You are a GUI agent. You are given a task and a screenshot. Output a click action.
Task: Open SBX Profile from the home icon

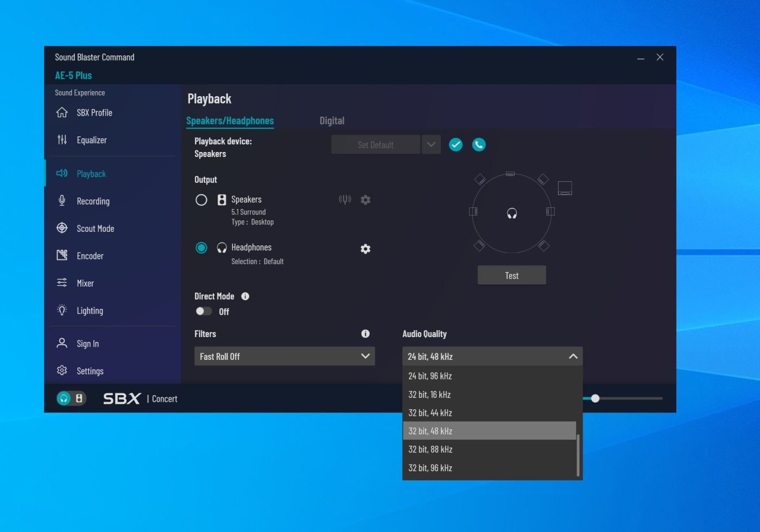coord(62,112)
